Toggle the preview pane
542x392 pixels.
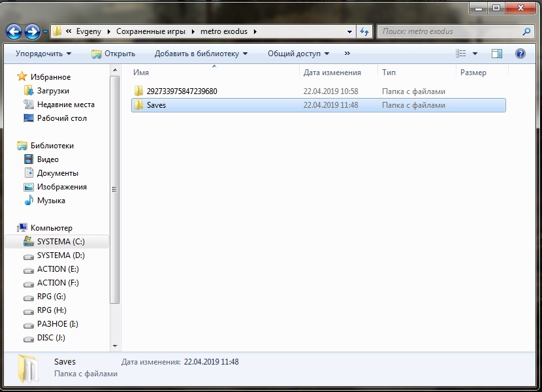coord(497,54)
